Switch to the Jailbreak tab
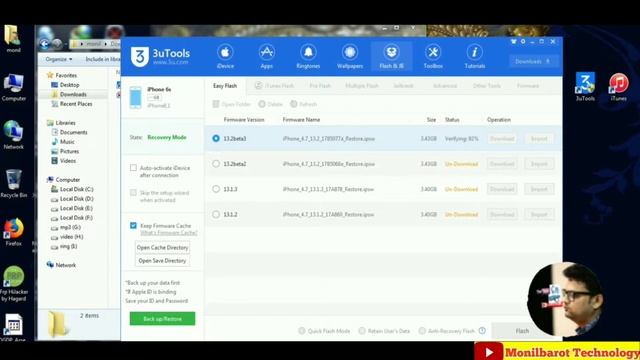Screen dimensions: 640x360 coord(403,86)
